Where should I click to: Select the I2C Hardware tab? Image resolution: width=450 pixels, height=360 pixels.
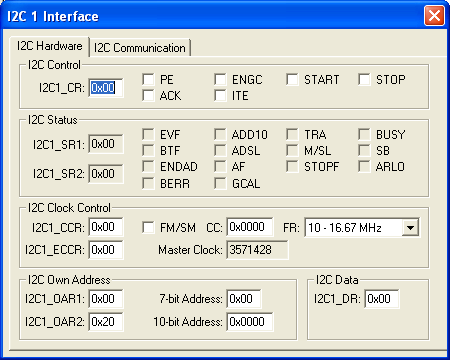point(50,46)
